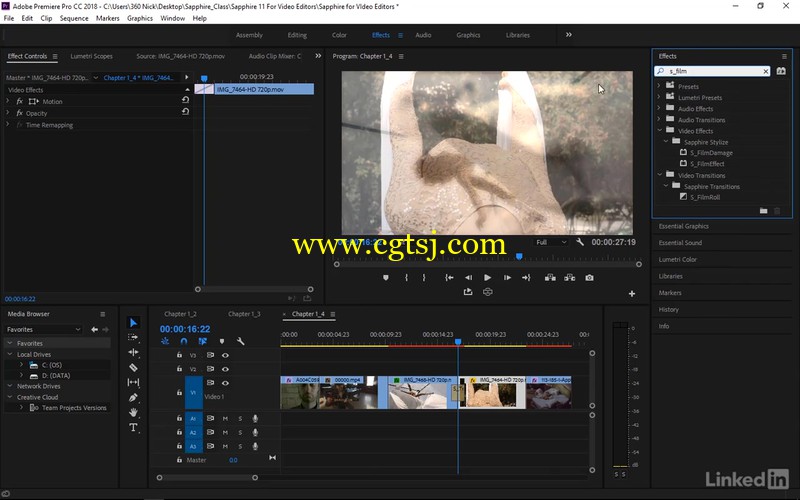Click the Export Frame camera icon
800x500 pixels.
(x=589, y=278)
